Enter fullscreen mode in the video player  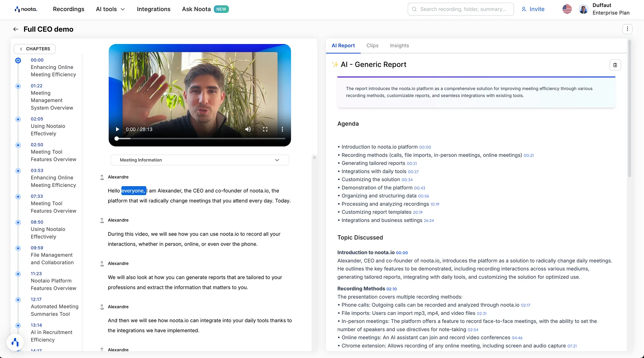click(265, 129)
